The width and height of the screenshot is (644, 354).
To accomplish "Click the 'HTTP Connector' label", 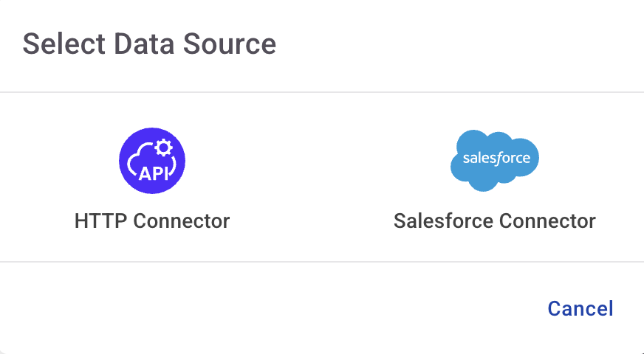I will (x=152, y=221).
